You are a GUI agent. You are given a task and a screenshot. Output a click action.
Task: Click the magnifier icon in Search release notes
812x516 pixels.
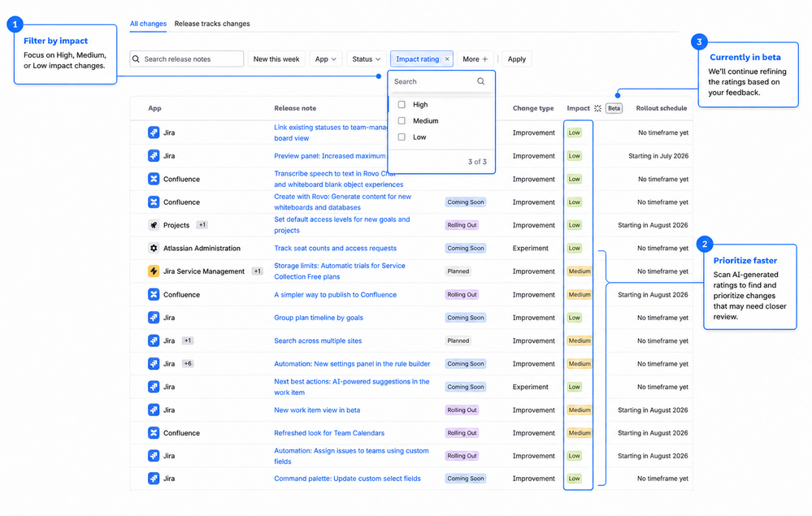(x=136, y=59)
